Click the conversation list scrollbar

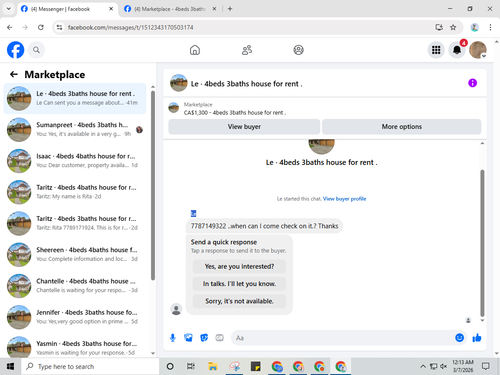(153, 185)
